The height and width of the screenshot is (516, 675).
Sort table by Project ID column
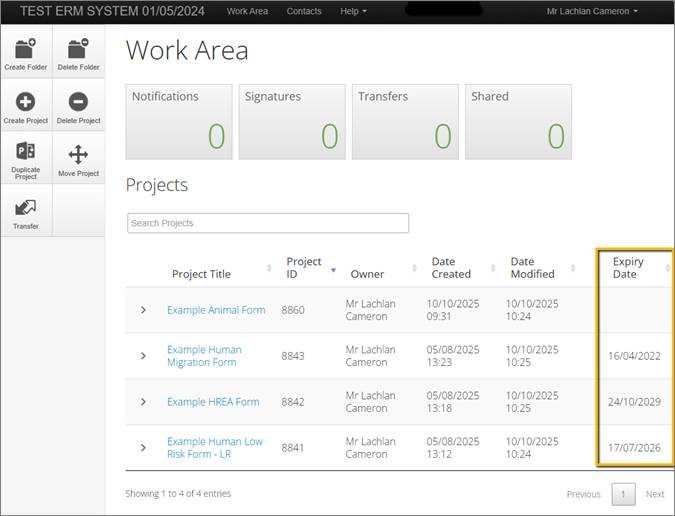[304, 267]
